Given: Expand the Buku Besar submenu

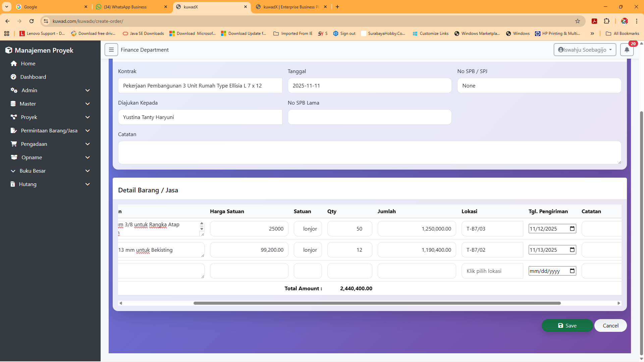Looking at the screenshot, I should pos(88,171).
